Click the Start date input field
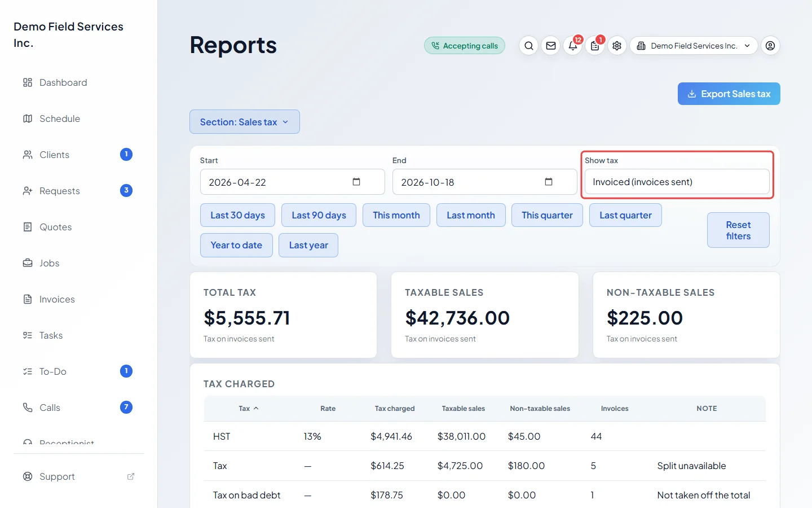The image size is (812, 508). [x=293, y=182]
